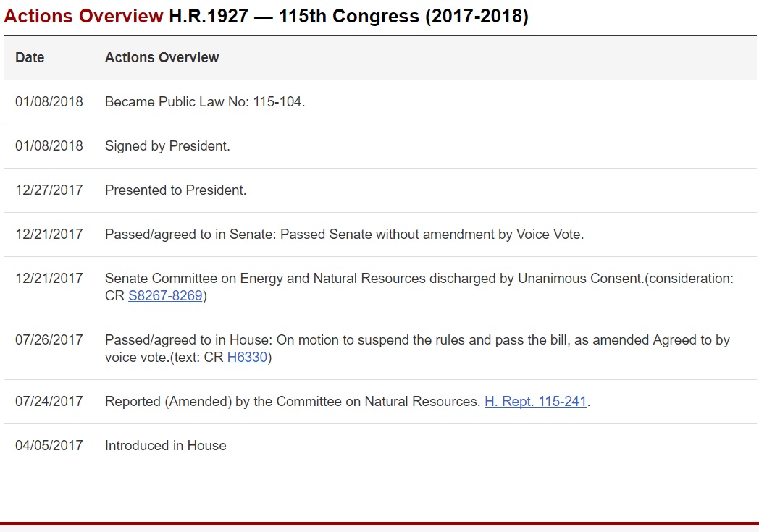The height and width of the screenshot is (532, 759).
Task: Click the 04/05/2017 date cell
Action: click(x=49, y=446)
